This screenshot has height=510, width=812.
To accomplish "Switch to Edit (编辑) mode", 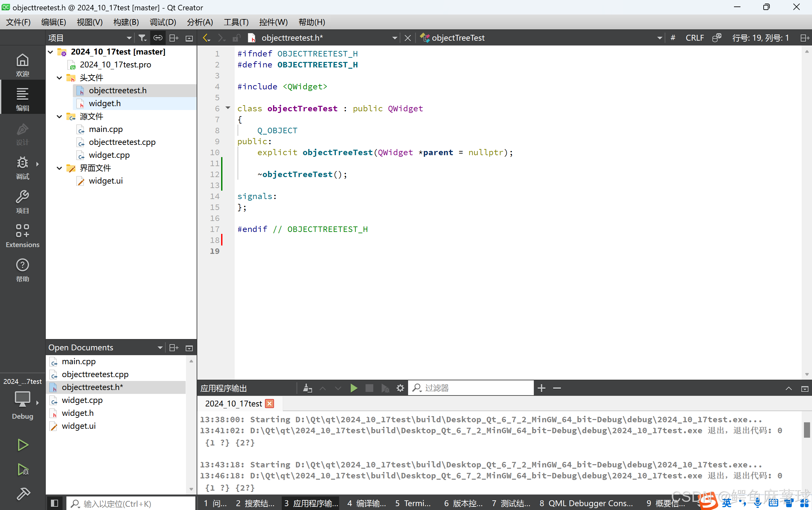I will 23,99.
